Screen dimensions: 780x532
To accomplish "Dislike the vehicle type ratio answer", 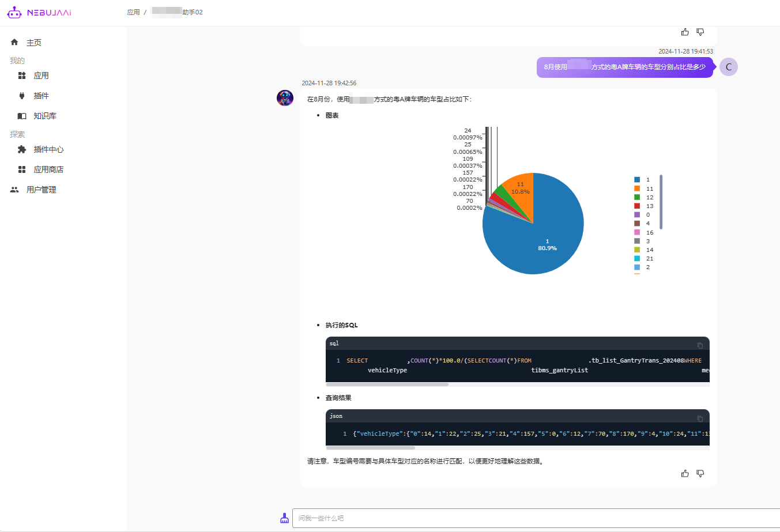I will tap(700, 473).
